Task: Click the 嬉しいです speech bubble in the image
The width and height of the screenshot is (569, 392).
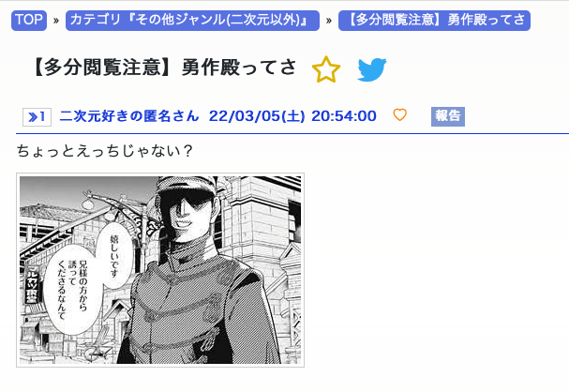Action: pyautogui.click(x=114, y=256)
